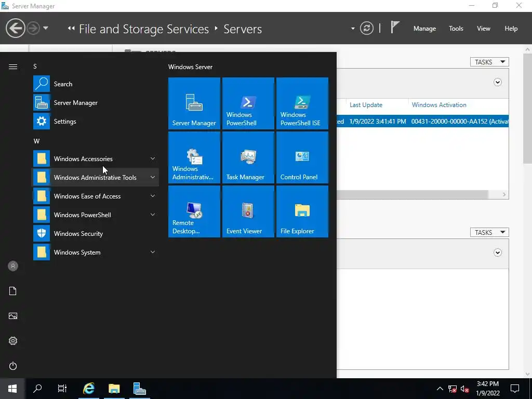Collapse the lower panel chevron
The image size is (532, 399).
[497, 252]
